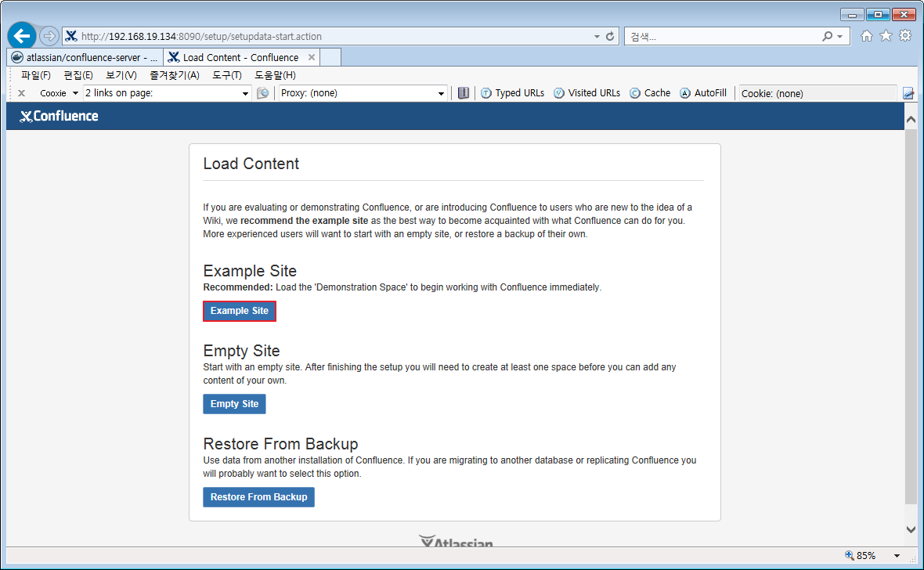The height and width of the screenshot is (570, 924).
Task: Click the 'Restore From Backup' section heading
Action: pyautogui.click(x=280, y=444)
